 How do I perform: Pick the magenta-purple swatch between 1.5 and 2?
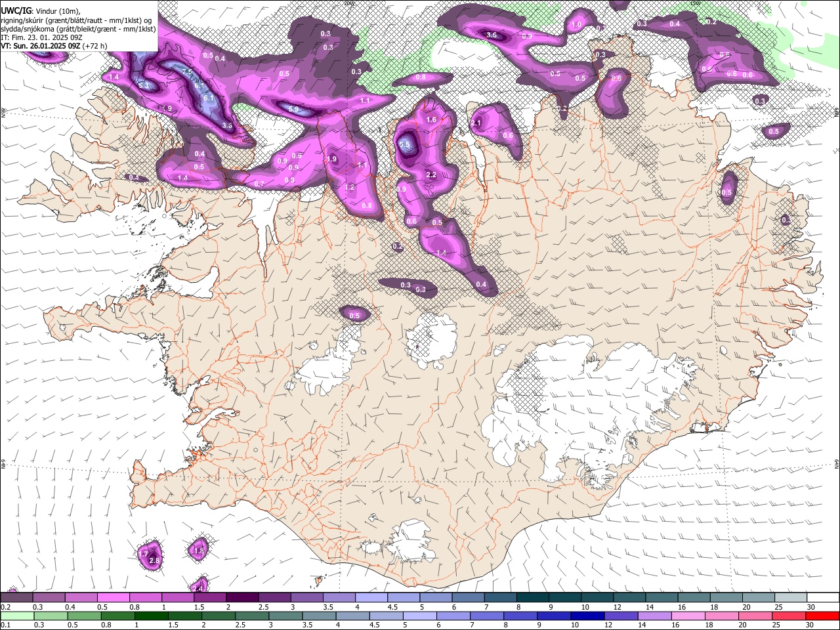[209, 597]
